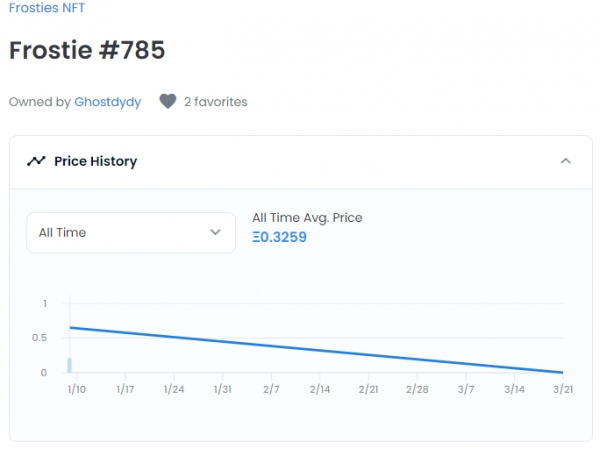Click the 1/24 date axis label
The image size is (600, 449).
pyautogui.click(x=174, y=389)
